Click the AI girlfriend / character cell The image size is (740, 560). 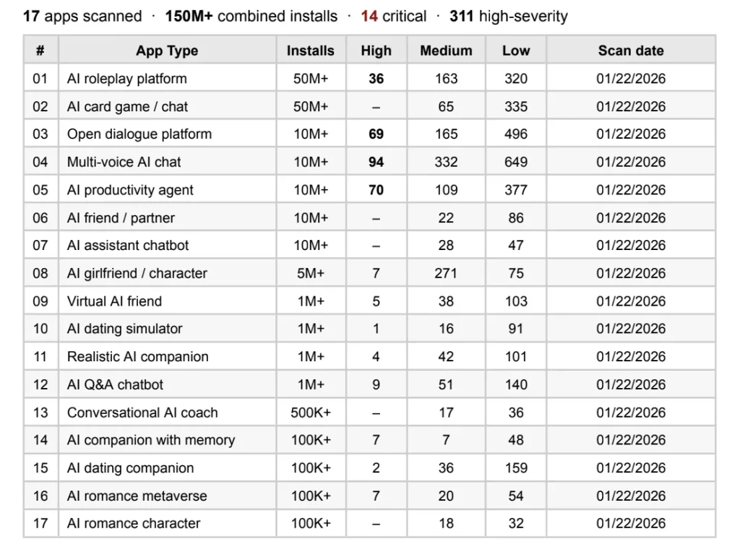click(x=137, y=273)
